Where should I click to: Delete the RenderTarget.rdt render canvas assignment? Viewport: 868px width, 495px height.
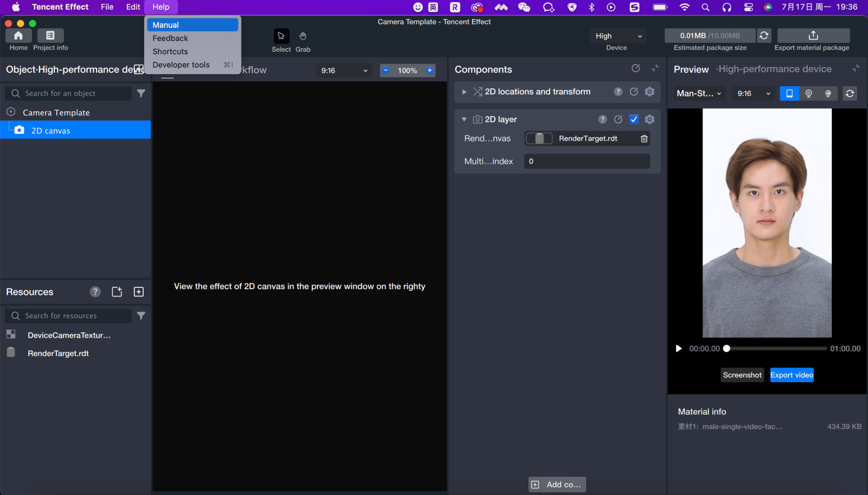coord(644,139)
